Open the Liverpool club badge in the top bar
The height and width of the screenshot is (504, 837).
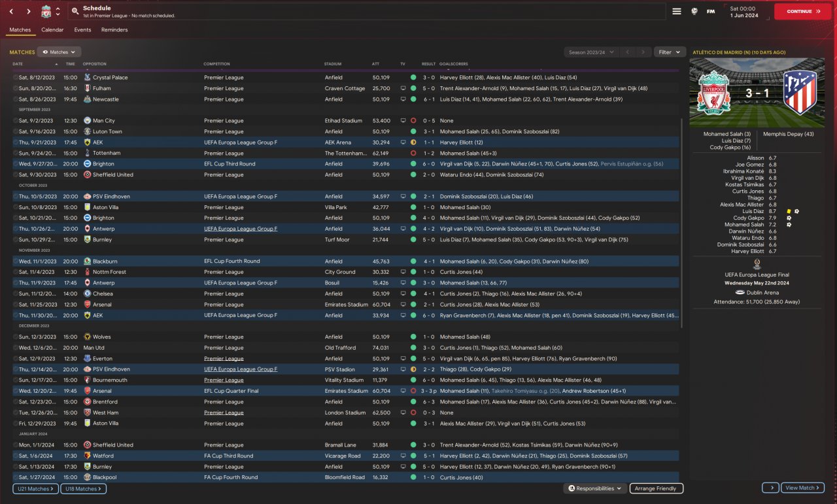pyautogui.click(x=46, y=12)
